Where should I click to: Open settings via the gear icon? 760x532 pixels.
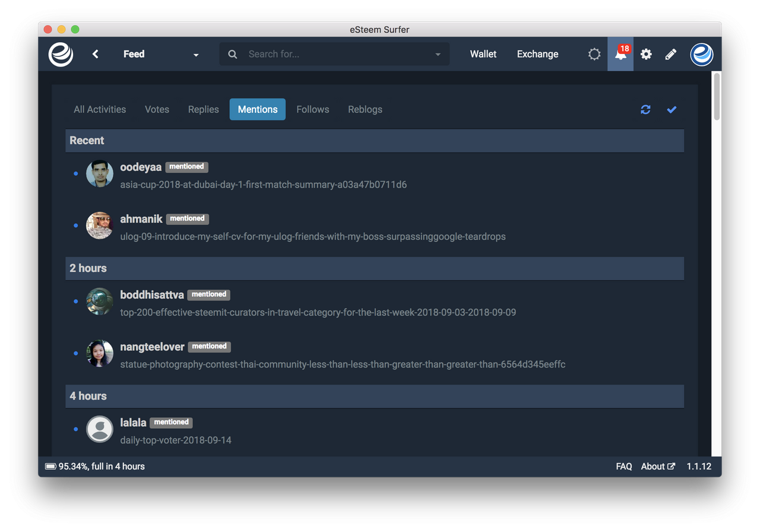click(x=646, y=54)
